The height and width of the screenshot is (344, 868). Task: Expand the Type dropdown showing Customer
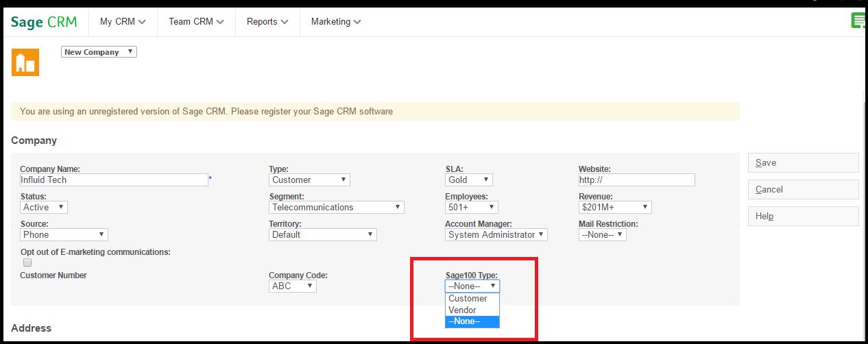(309, 180)
